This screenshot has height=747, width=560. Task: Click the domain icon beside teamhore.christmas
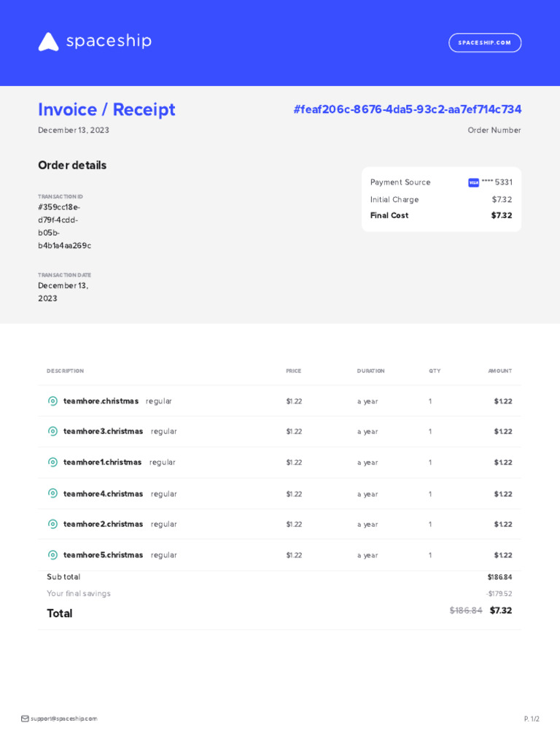point(52,401)
